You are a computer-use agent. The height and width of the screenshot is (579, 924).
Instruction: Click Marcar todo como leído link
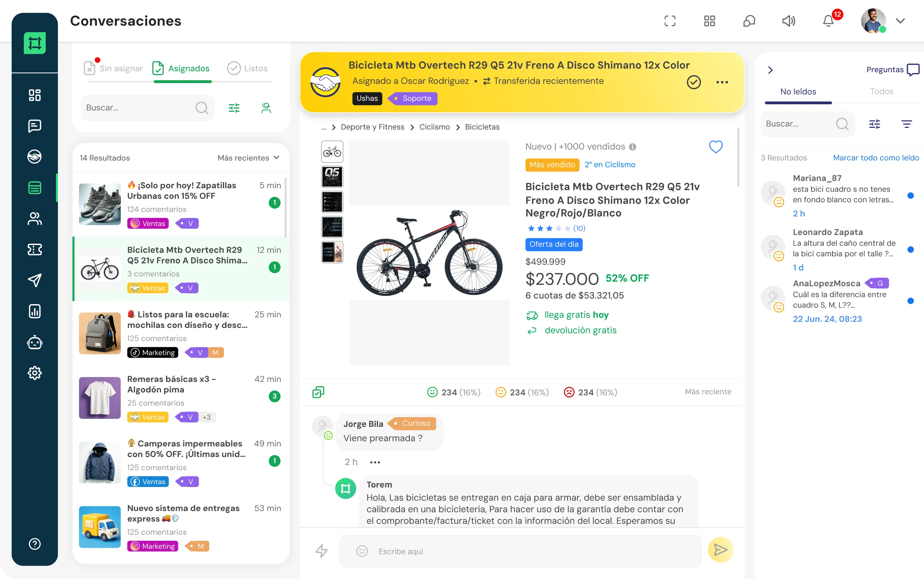(876, 158)
